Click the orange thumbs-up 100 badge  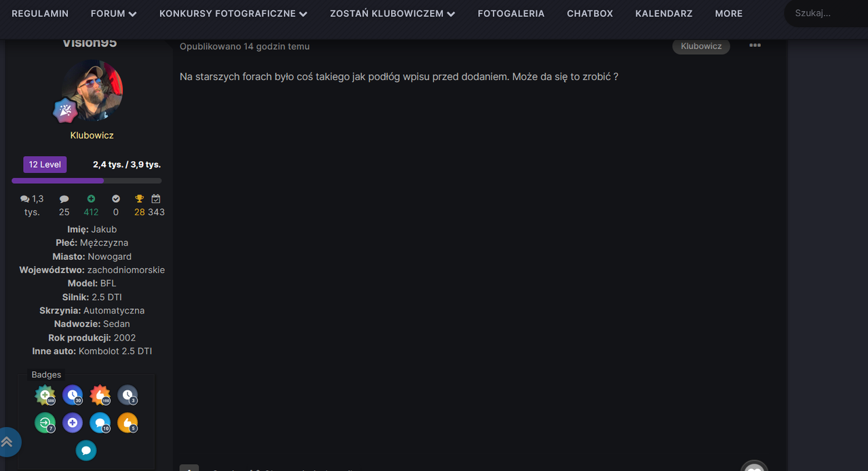click(100, 395)
